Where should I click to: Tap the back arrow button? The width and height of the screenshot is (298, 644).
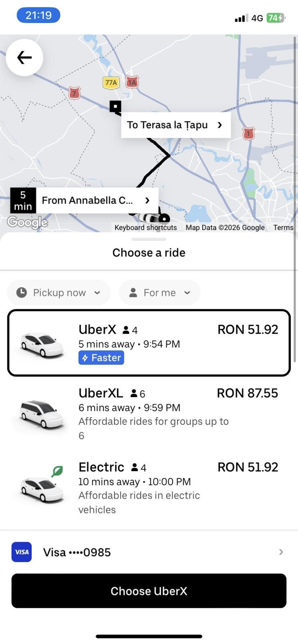[x=24, y=58]
